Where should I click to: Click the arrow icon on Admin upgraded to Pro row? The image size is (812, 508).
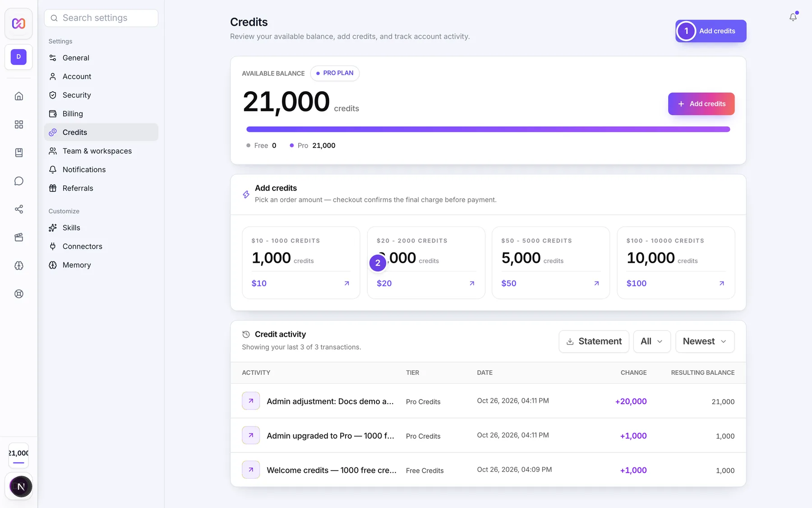pyautogui.click(x=251, y=435)
